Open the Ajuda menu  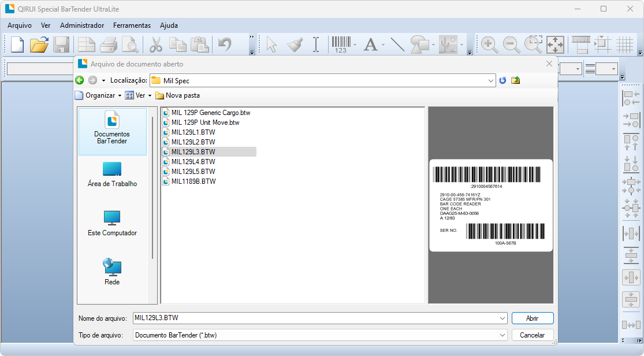(x=169, y=25)
